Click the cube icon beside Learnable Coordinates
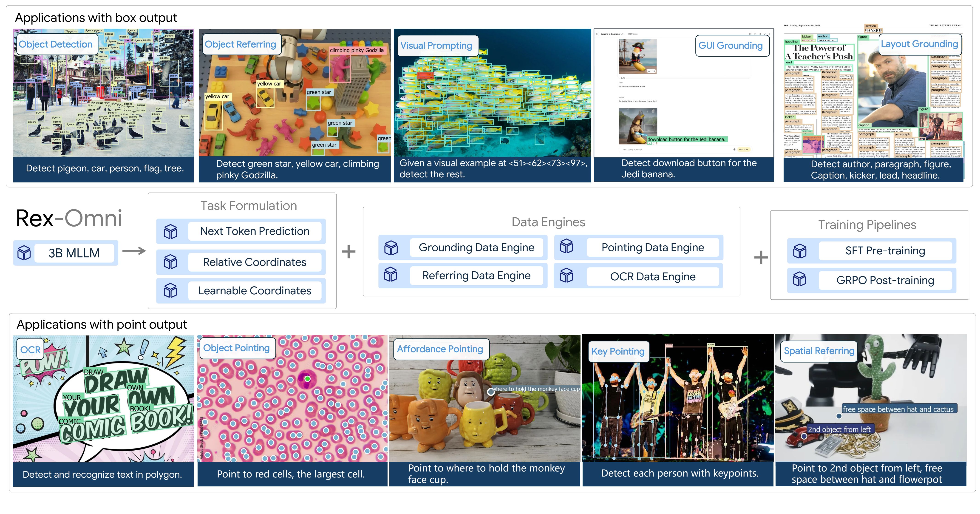 click(x=170, y=291)
